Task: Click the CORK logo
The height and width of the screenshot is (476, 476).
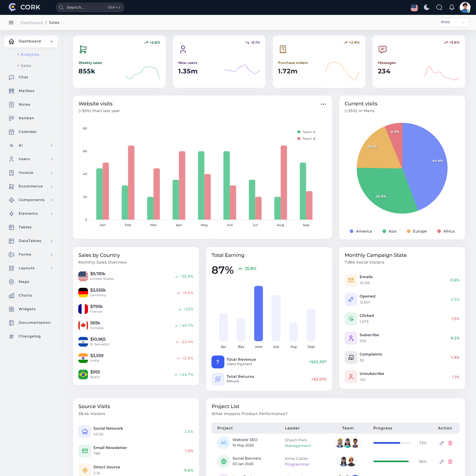Action: (x=25, y=7)
